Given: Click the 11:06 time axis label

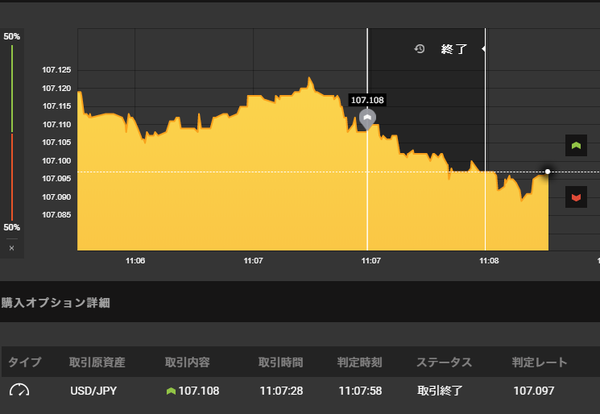Looking at the screenshot, I should 135,261.
